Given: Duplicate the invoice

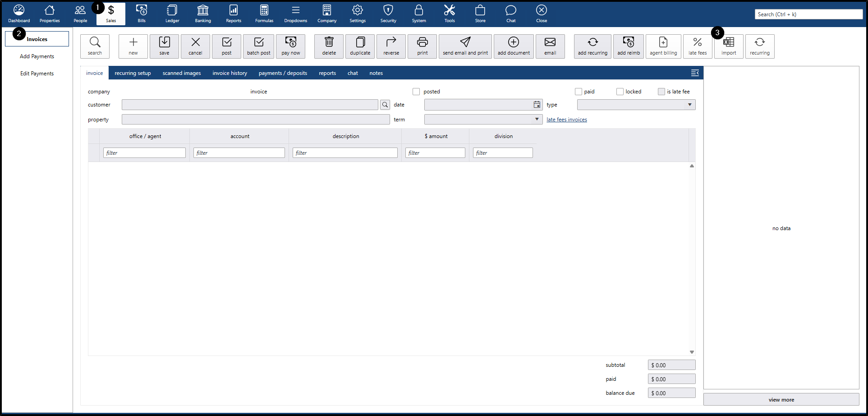Looking at the screenshot, I should (x=360, y=46).
